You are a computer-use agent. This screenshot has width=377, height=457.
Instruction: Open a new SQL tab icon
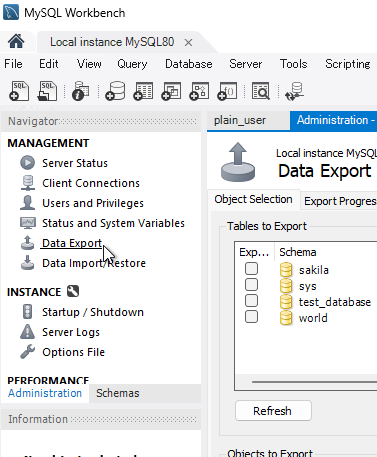coord(19,91)
